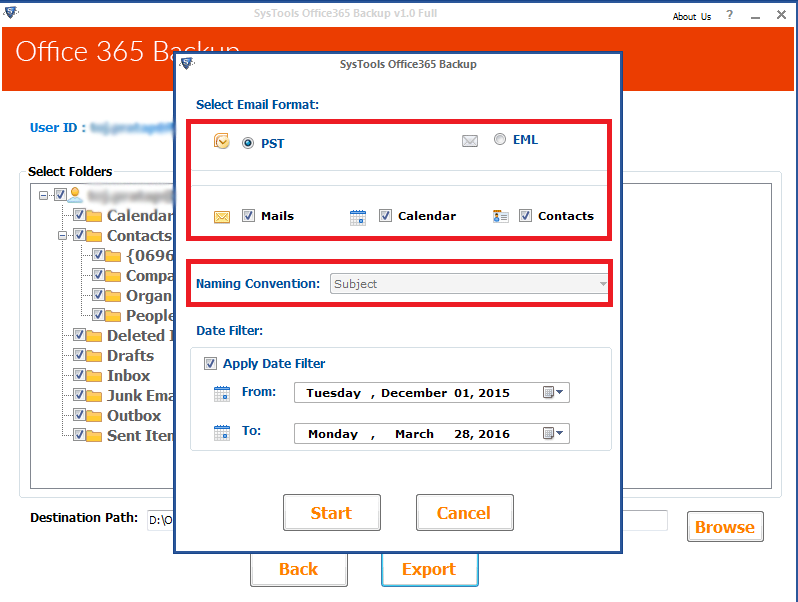This screenshot has width=798, height=602.
Task: Toggle the {0696 subfolder checkbox
Action: pos(98,254)
